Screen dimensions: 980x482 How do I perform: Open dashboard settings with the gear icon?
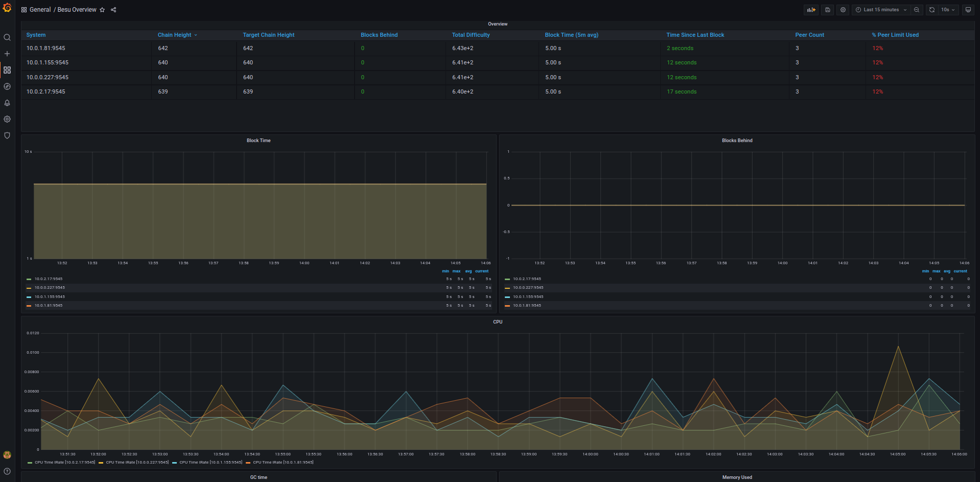tap(843, 10)
